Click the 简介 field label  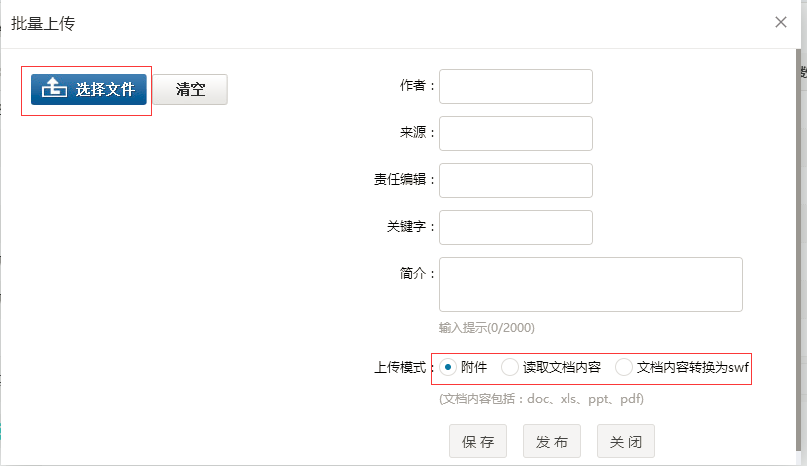pos(412,272)
